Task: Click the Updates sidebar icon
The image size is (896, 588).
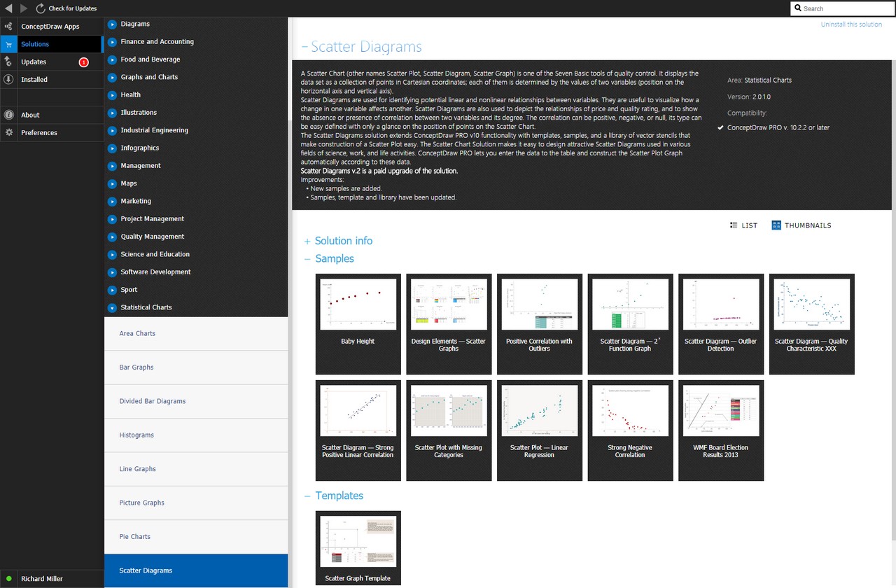Action: coord(8,62)
